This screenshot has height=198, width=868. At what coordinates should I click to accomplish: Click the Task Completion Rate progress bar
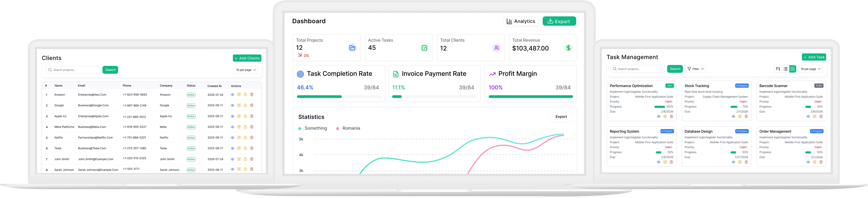(x=339, y=97)
